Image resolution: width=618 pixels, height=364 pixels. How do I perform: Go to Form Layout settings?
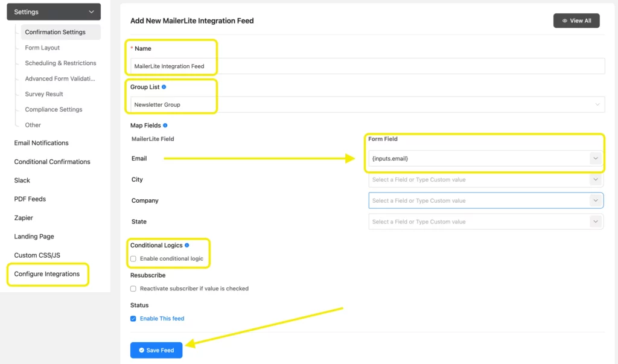[42, 48]
